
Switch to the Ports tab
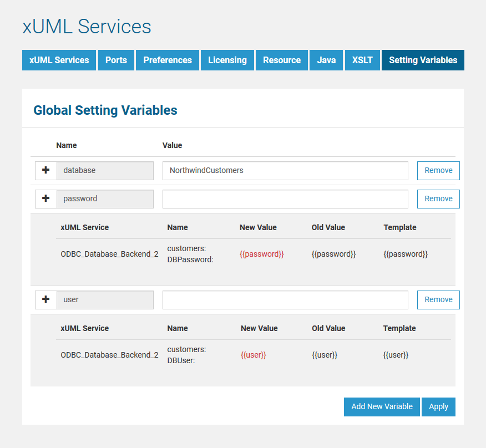point(116,60)
